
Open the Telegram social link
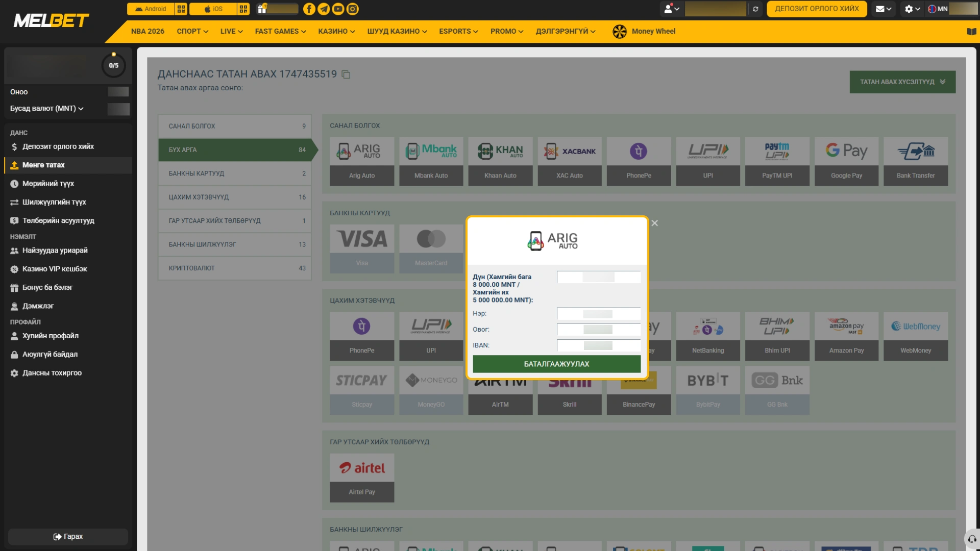pyautogui.click(x=324, y=9)
